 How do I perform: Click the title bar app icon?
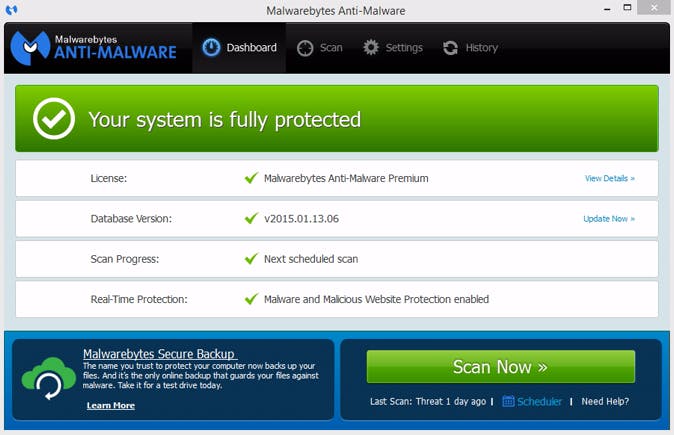(11, 10)
